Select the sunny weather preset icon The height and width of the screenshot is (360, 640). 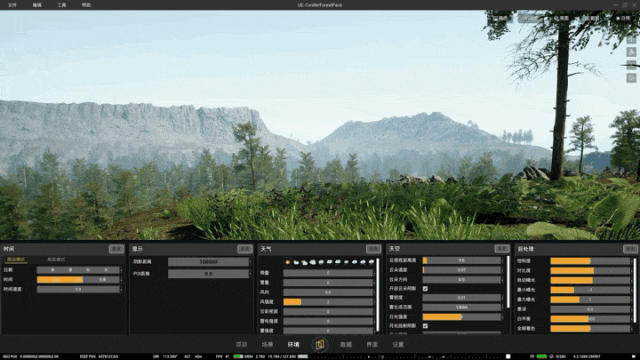[288, 262]
